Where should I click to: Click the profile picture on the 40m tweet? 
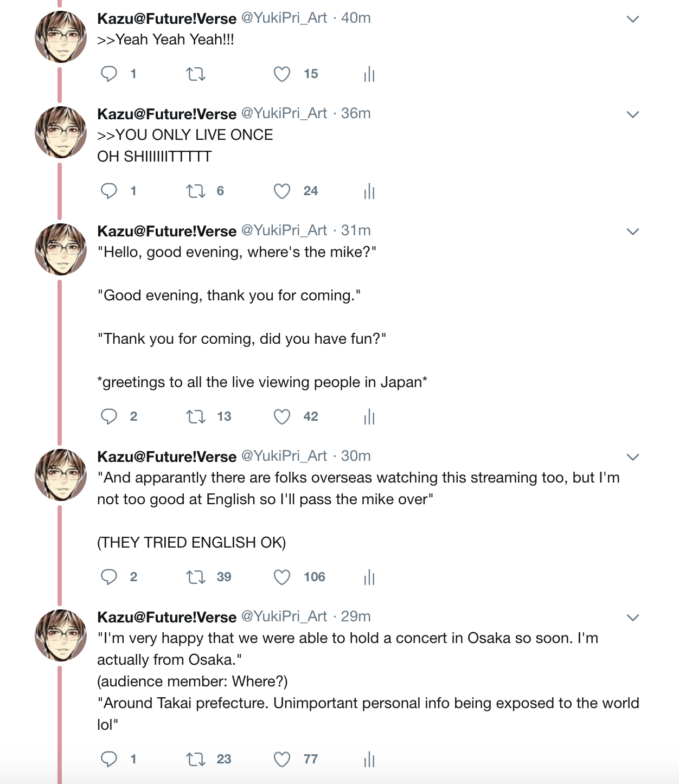point(61,37)
